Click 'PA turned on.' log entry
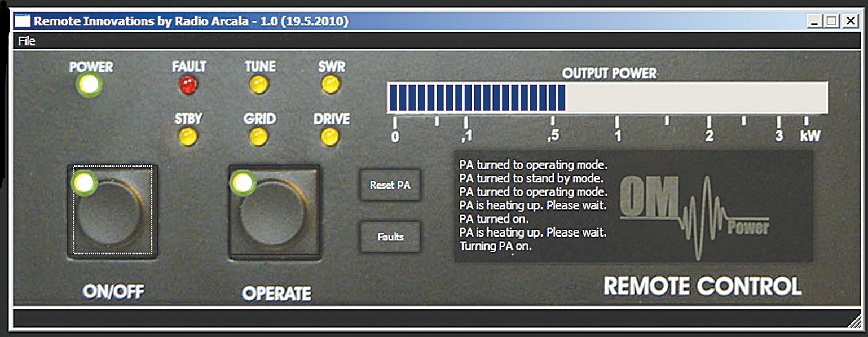This screenshot has width=868, height=337. click(494, 219)
